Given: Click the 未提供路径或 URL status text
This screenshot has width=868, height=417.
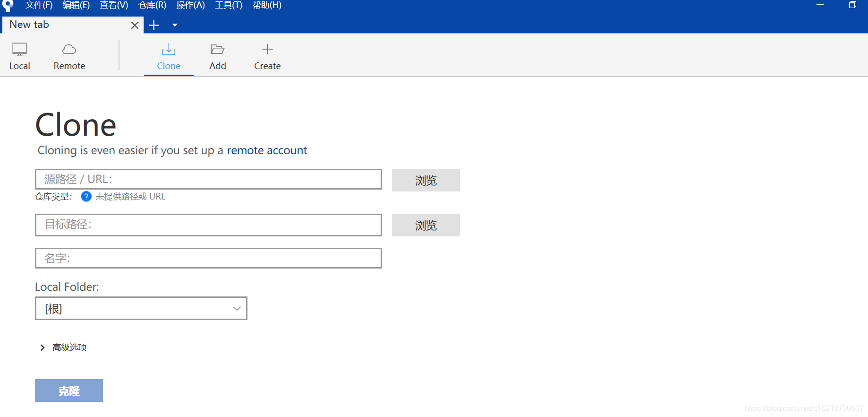Looking at the screenshot, I should coord(130,196).
